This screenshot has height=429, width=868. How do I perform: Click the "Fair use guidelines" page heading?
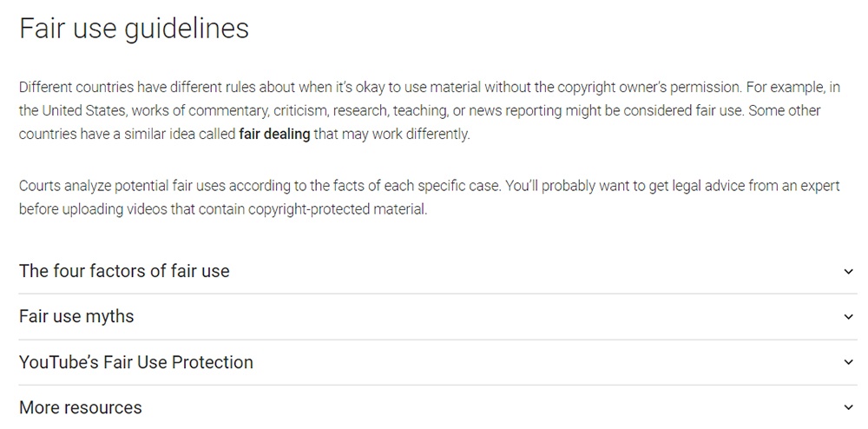134,29
